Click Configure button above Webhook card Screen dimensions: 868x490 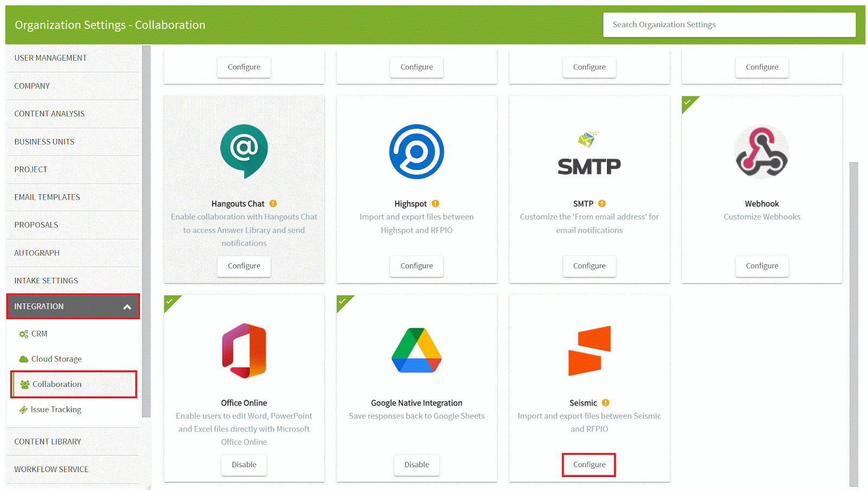tap(762, 67)
